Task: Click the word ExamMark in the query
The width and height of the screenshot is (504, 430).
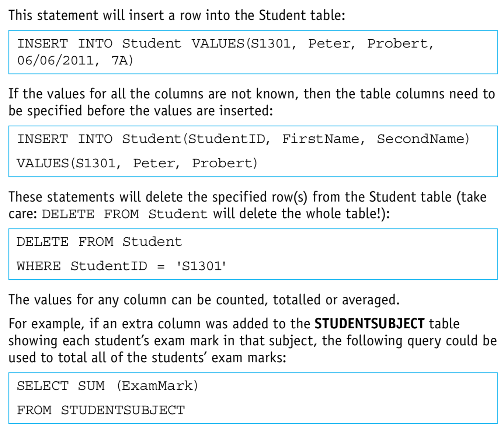Action: 157,386
